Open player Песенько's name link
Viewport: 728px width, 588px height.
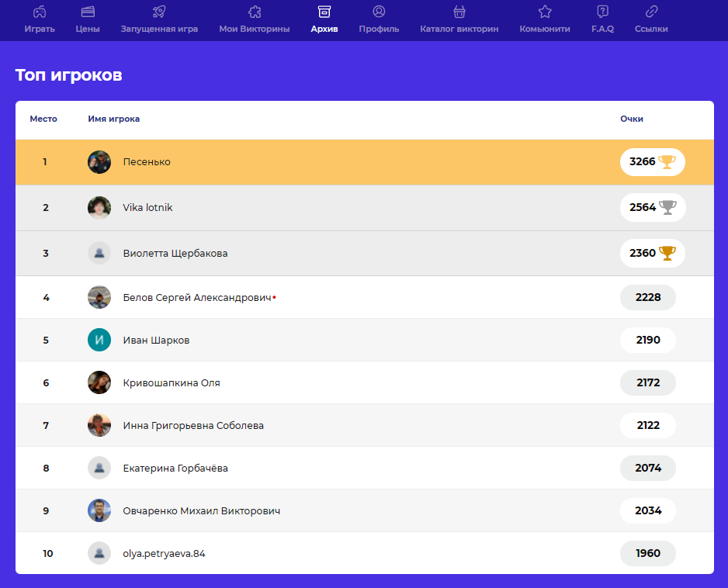tap(147, 162)
